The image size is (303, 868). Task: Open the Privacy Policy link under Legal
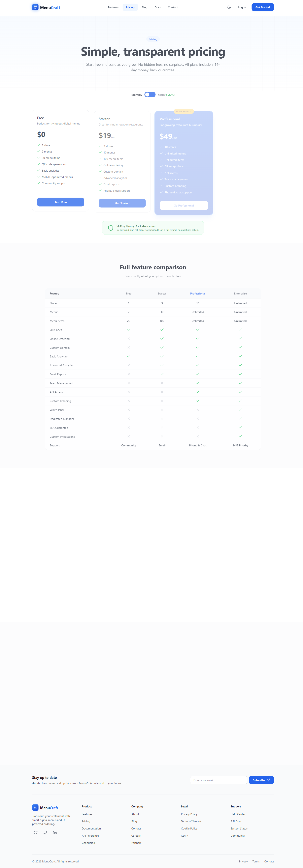coord(189,814)
